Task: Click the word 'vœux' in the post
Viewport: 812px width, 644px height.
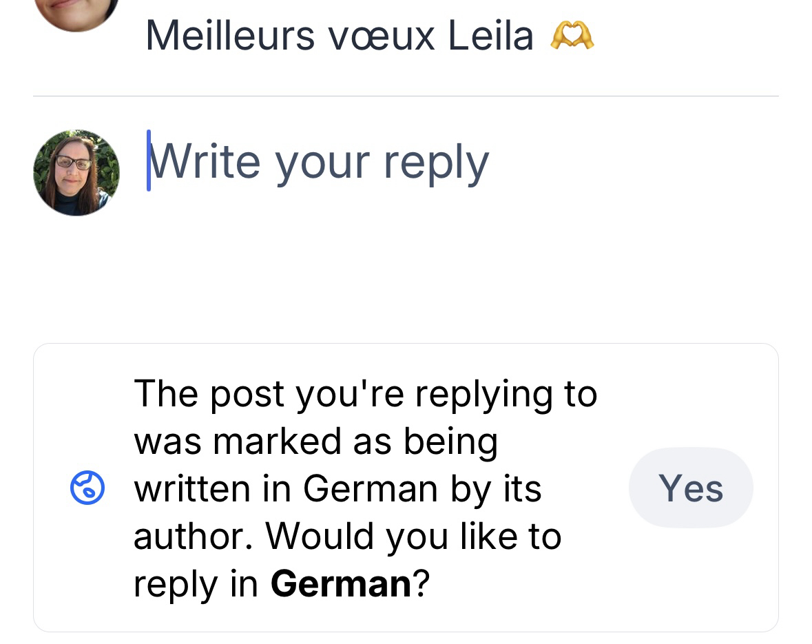Action: point(382,36)
